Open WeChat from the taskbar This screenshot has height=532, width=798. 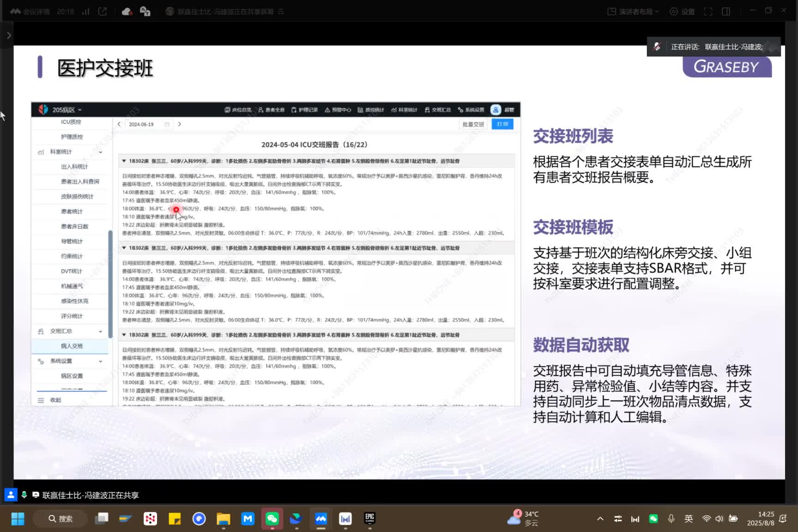(x=272, y=519)
